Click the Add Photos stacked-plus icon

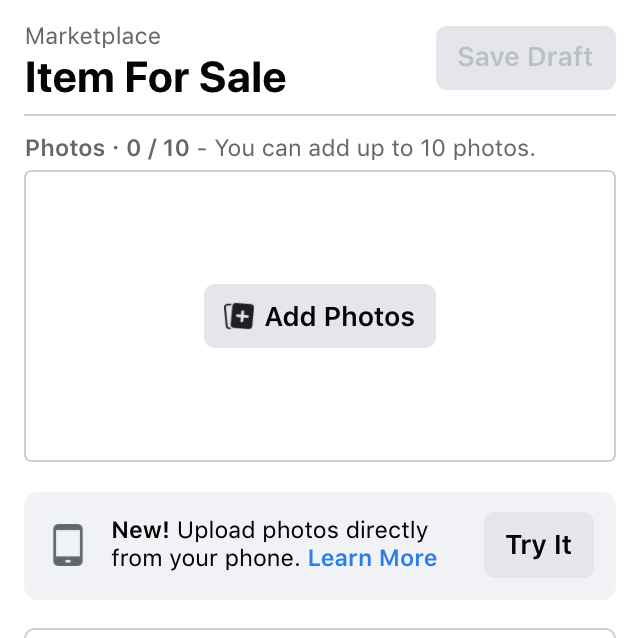(x=239, y=316)
